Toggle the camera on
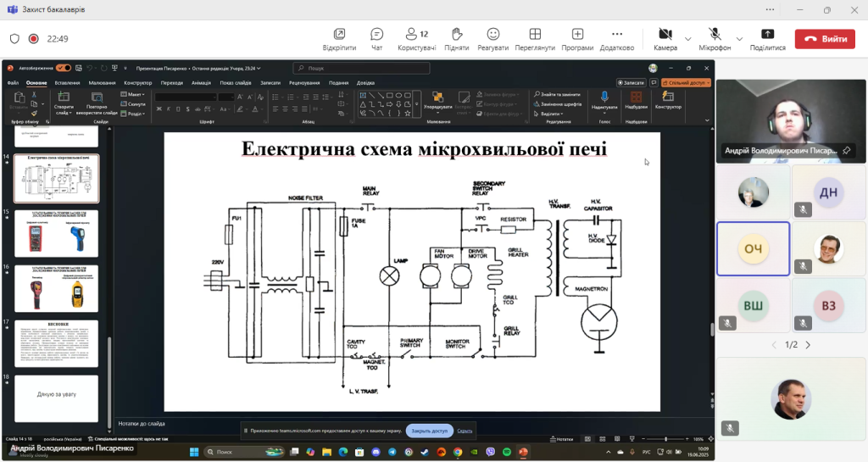 coord(665,38)
